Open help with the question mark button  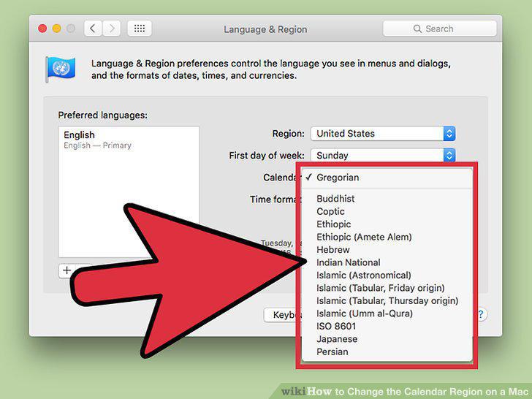(481, 314)
